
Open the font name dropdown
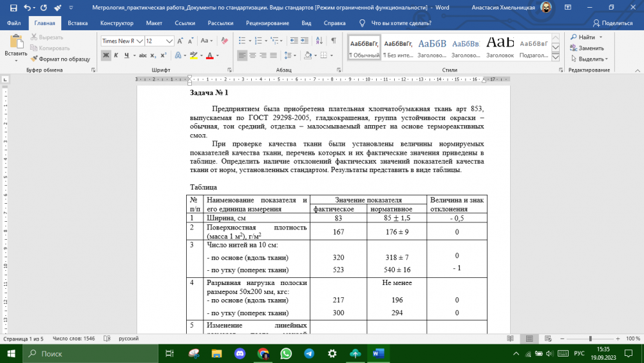click(138, 41)
